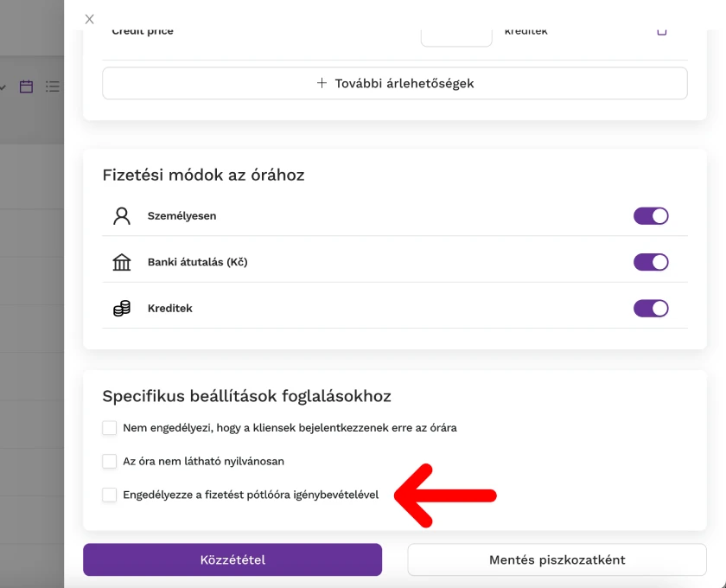Click the bank building icon

[122, 262]
